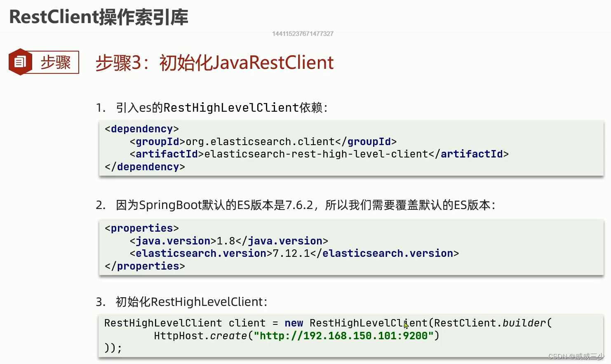The height and width of the screenshot is (364, 611).
Task: Click the 步骤 label box
Action: click(55, 62)
